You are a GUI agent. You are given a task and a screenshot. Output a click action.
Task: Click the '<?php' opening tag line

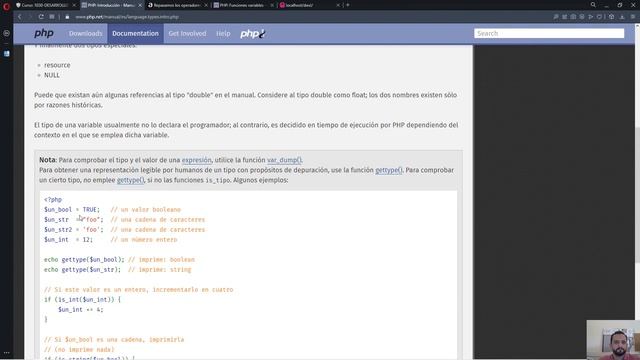coord(53,200)
